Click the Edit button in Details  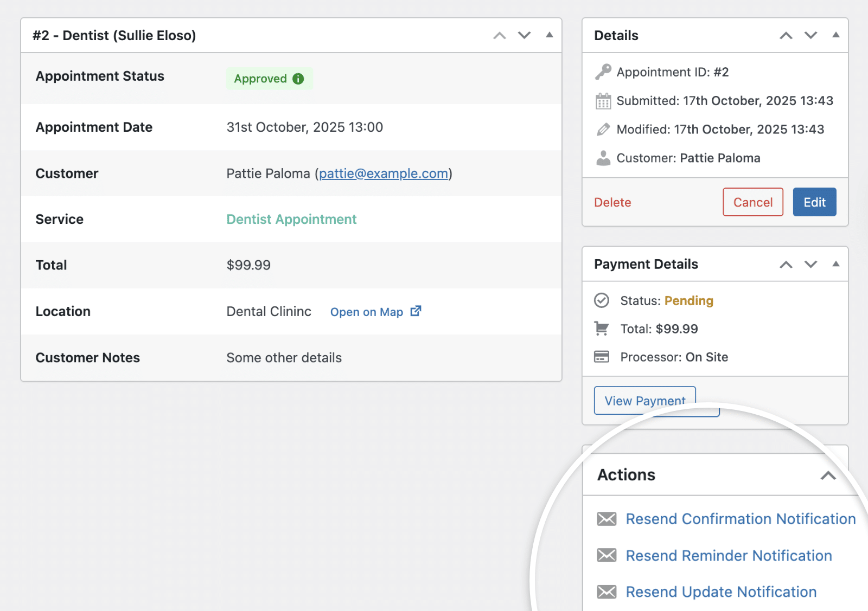[x=814, y=202]
